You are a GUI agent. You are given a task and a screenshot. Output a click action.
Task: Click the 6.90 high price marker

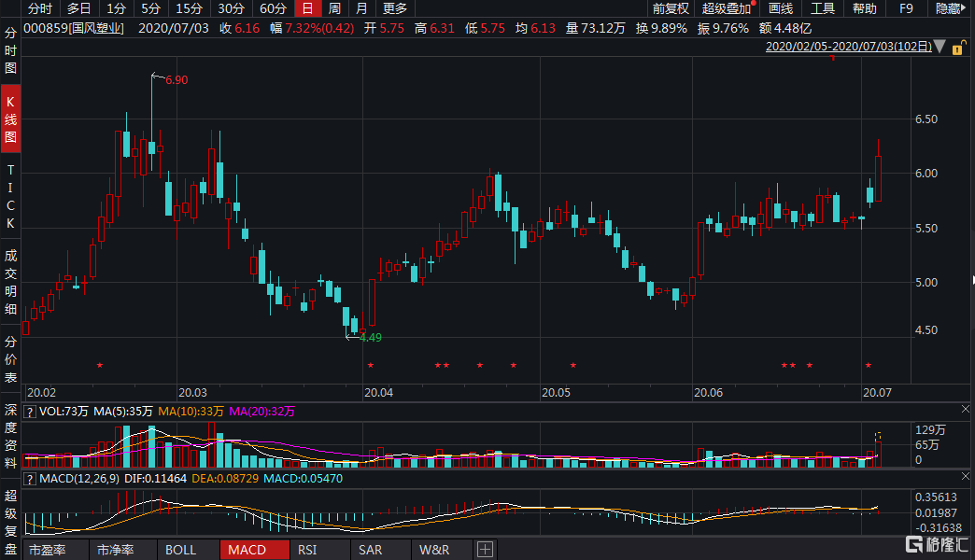coord(176,80)
